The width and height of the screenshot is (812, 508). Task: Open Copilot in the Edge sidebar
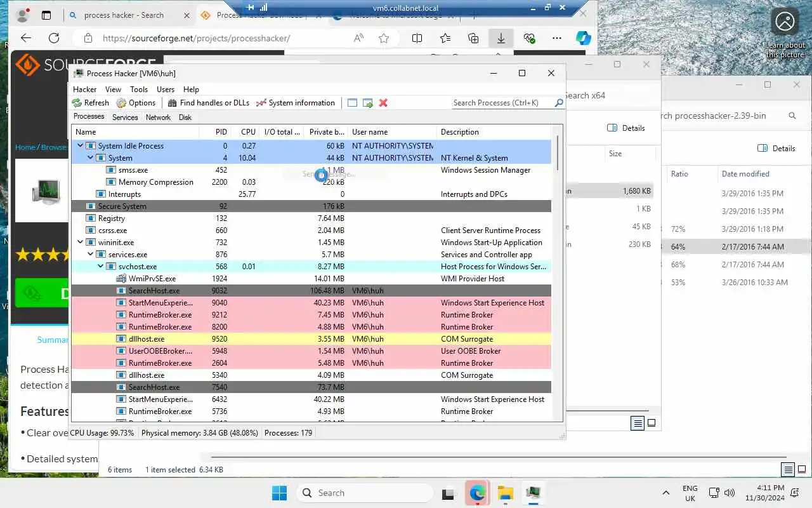click(584, 38)
